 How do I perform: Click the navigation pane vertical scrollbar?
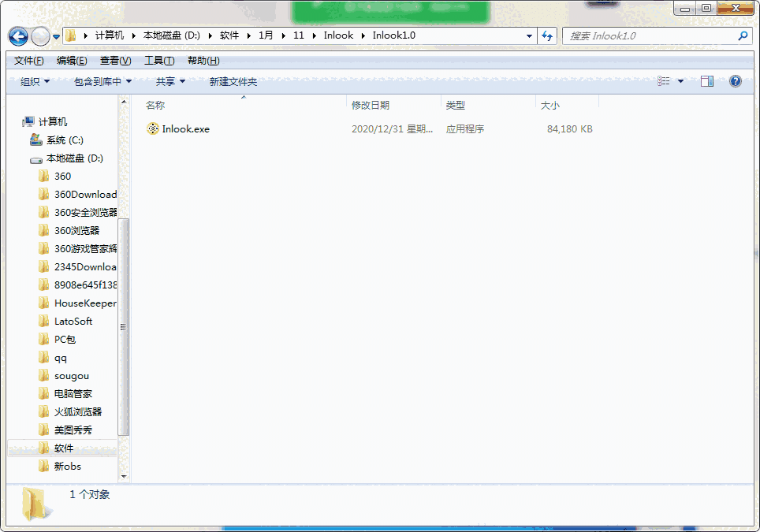tap(124, 326)
